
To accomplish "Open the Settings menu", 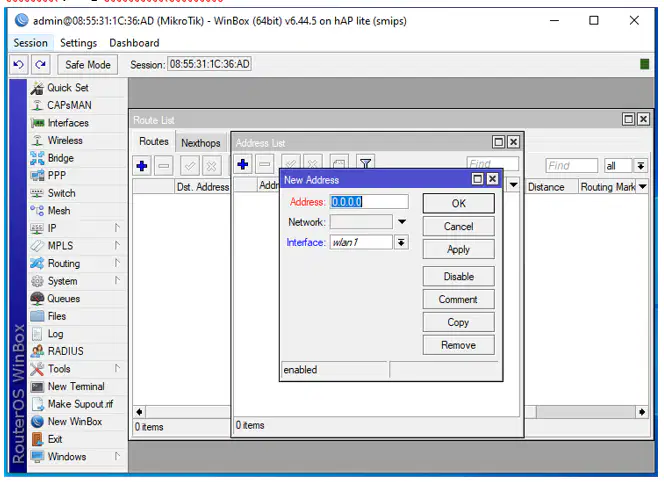I will [78, 43].
